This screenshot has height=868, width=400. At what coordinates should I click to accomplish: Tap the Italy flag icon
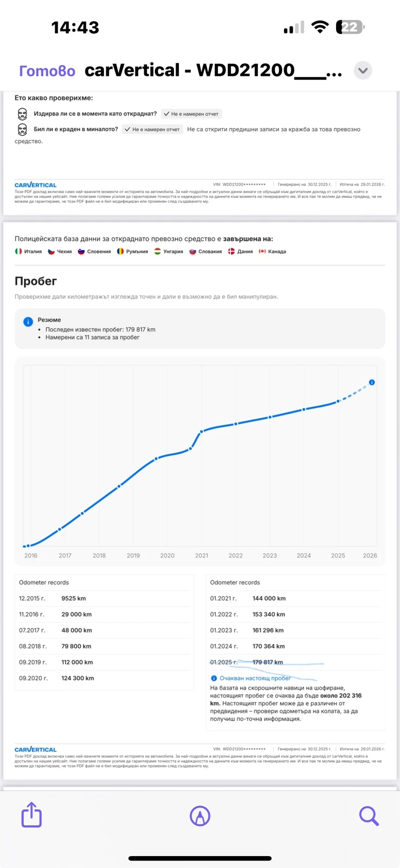[x=18, y=252]
